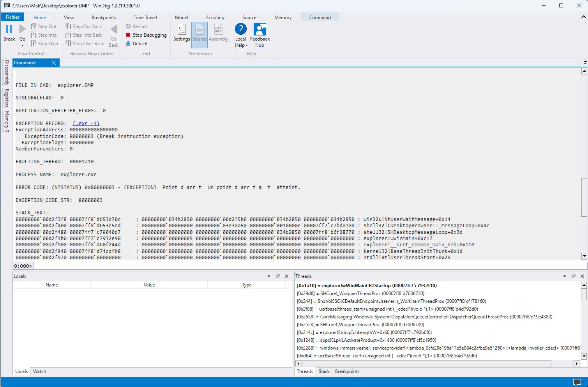Collapse the ribbon with the chevron
Viewport: 588px width, 387px height.
click(583, 17)
